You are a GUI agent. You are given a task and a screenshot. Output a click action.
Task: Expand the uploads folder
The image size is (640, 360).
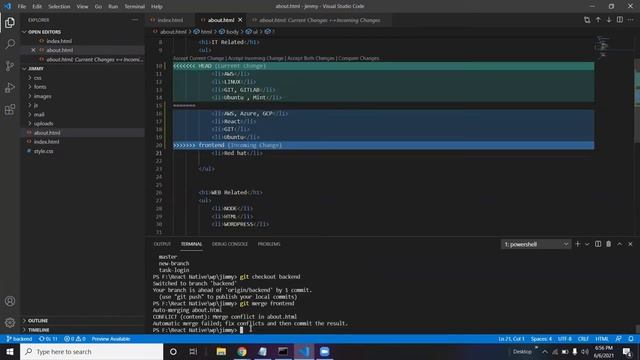coord(43,123)
